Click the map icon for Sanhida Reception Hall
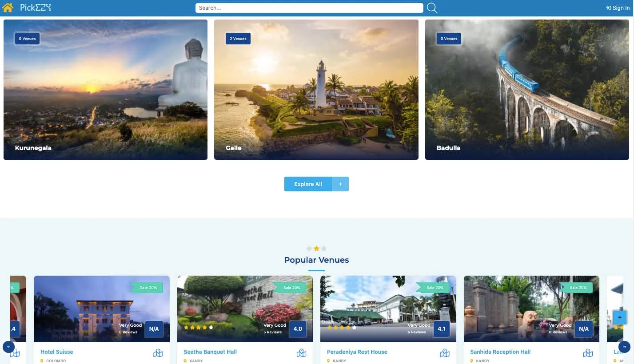634x364 pixels. point(588,353)
